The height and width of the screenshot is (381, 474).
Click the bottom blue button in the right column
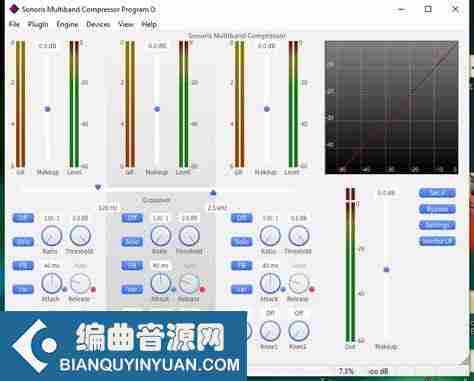point(437,241)
